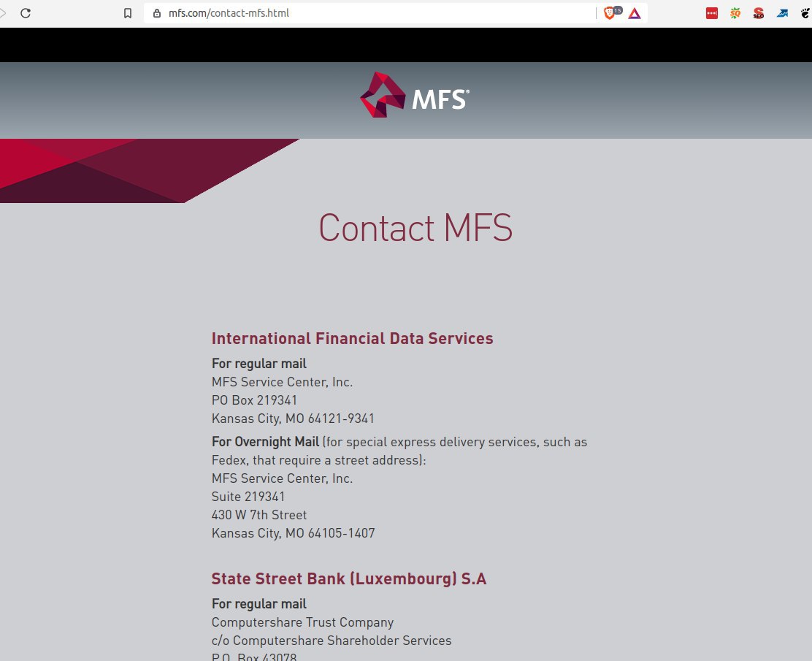Open the SEO extension icon
This screenshot has height=661, width=812.
(759, 13)
